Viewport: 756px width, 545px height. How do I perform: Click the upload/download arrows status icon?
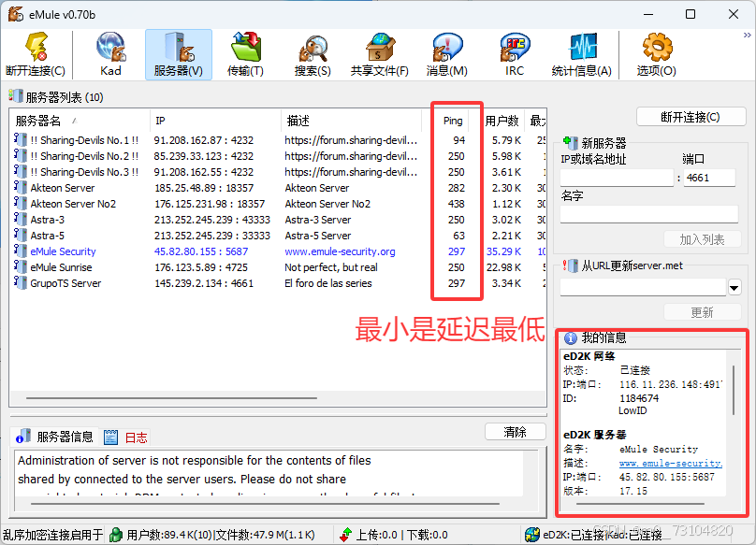345,535
